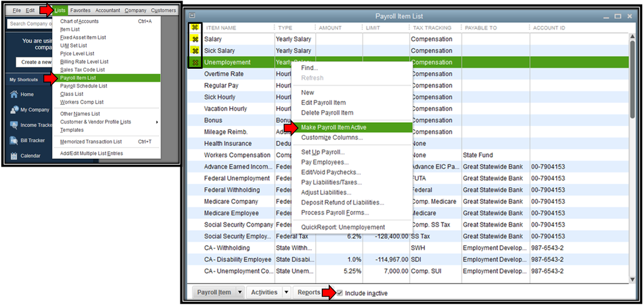Screen dimensions: 644x307
Task: Expand Customer & Vendor Profile Lists submenu arrow
Action: tap(157, 122)
